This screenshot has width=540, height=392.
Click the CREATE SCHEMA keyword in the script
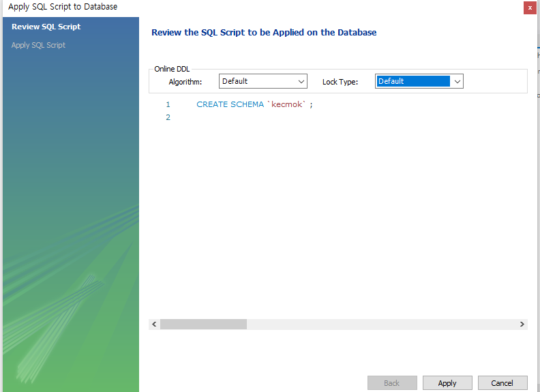tap(230, 104)
